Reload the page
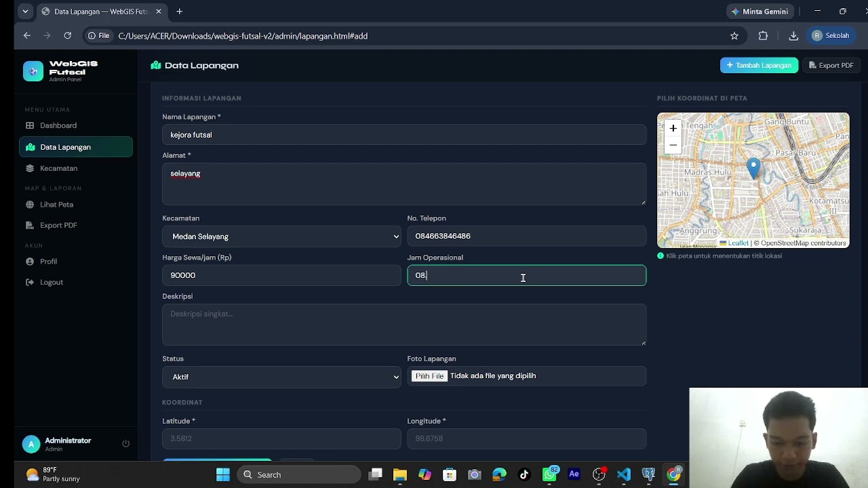Viewport: 868px width, 488px height. click(x=68, y=36)
